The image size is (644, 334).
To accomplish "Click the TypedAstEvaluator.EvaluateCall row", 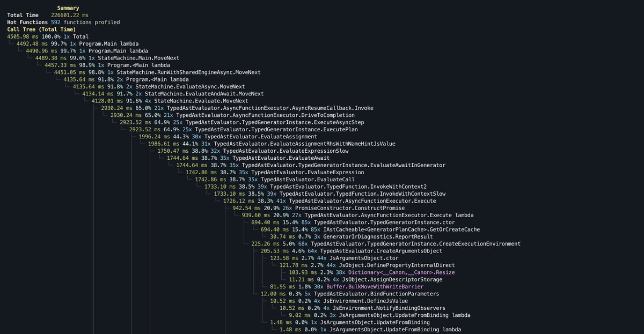I will click(275, 179).
